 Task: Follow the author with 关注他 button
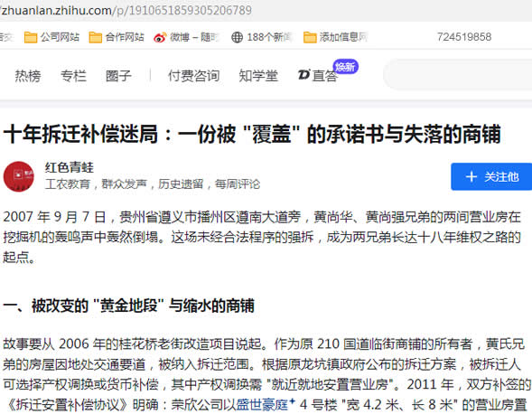[491, 176]
